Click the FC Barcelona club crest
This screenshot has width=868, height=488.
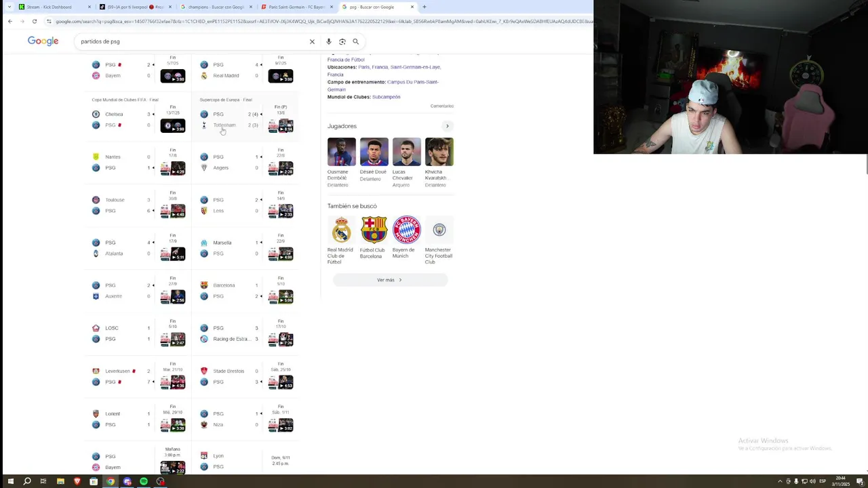(374, 230)
